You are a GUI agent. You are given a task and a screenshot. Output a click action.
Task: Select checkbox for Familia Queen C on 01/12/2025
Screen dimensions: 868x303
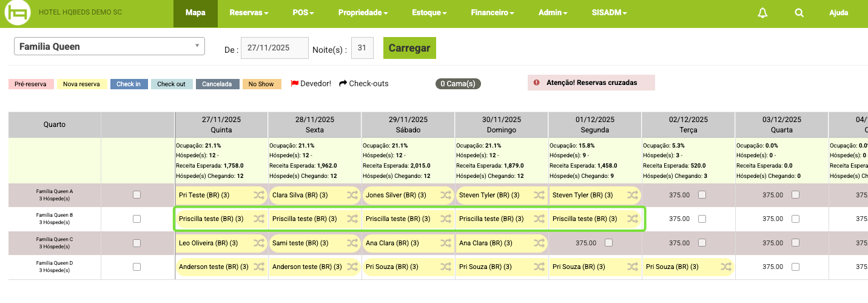(x=608, y=243)
